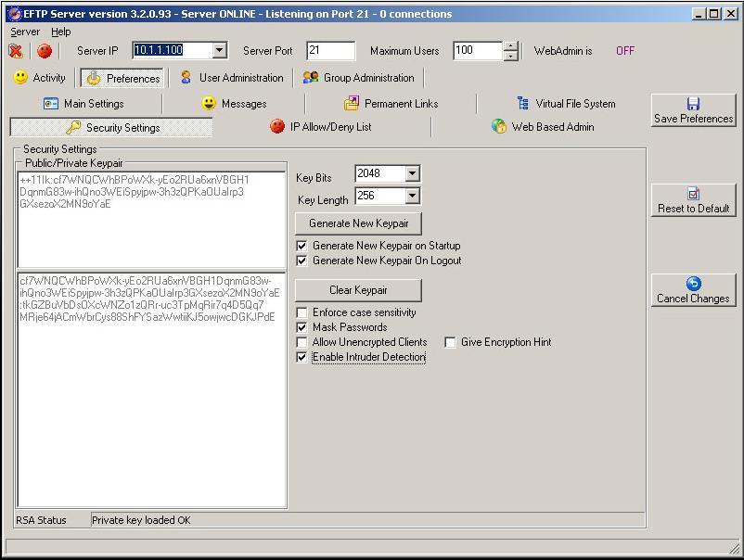This screenshot has height=560, width=744.
Task: Click inside the public key text box
Action: (x=152, y=220)
